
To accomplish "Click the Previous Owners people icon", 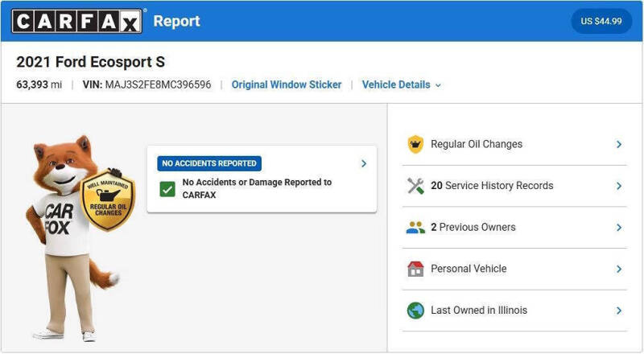I will [x=415, y=228].
